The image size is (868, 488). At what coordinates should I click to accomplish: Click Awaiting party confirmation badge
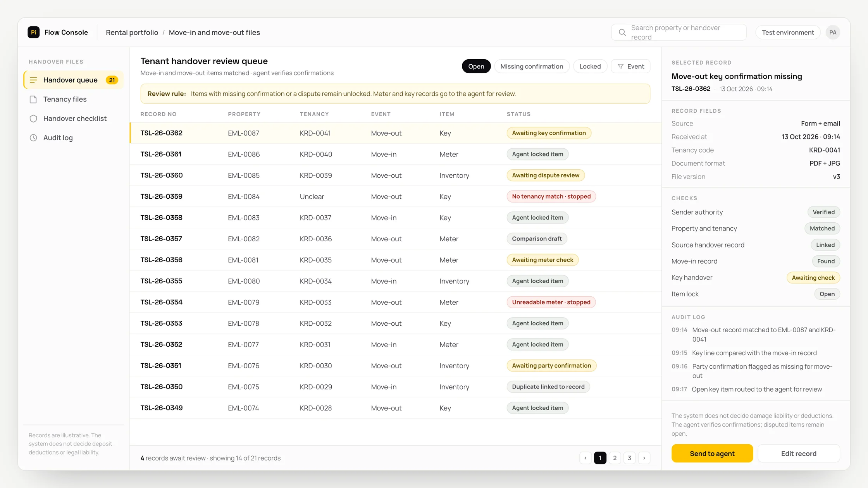coord(551,366)
